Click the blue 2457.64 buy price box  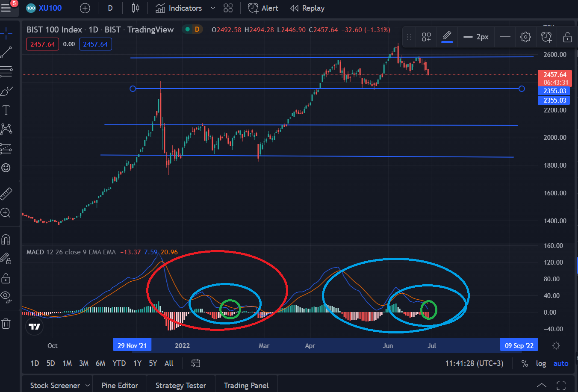tap(95, 44)
